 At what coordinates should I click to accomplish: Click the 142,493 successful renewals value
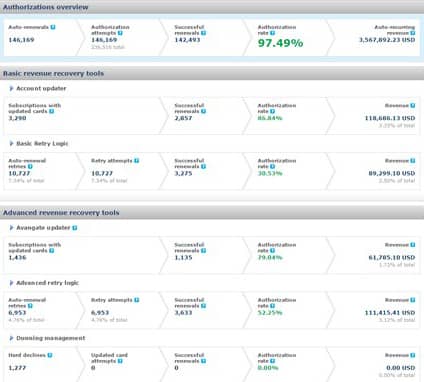187,40
